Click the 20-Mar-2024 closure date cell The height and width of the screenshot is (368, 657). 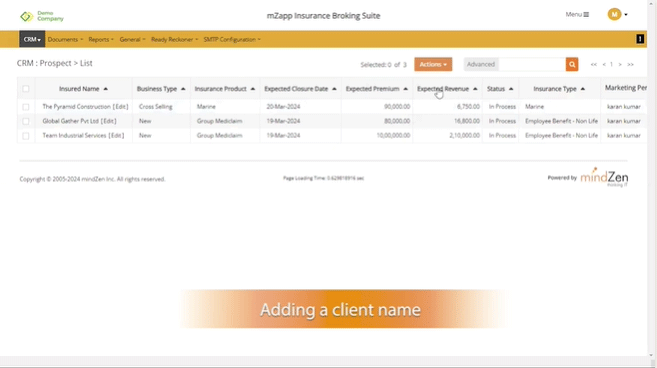click(x=283, y=106)
